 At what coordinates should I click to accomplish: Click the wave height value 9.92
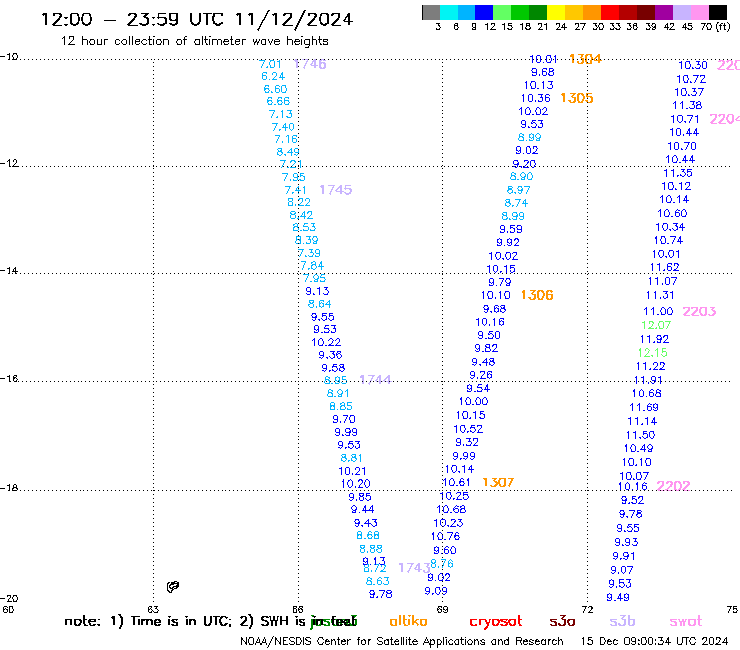click(508, 242)
